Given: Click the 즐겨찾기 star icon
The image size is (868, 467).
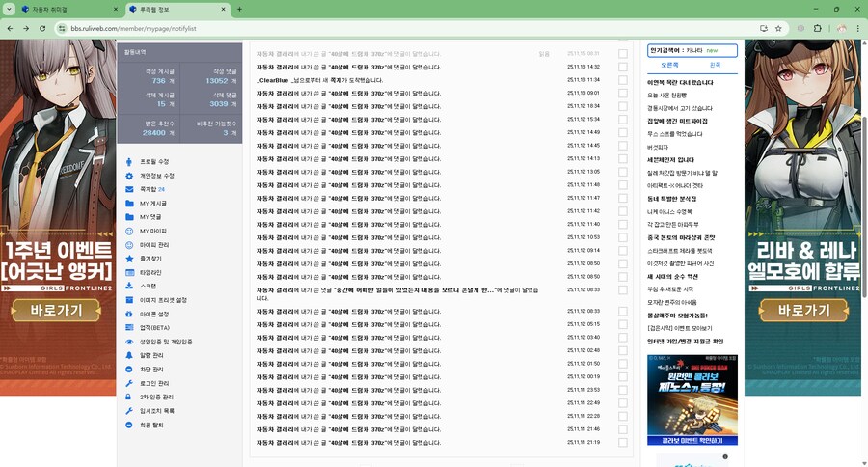Looking at the screenshot, I should (130, 259).
